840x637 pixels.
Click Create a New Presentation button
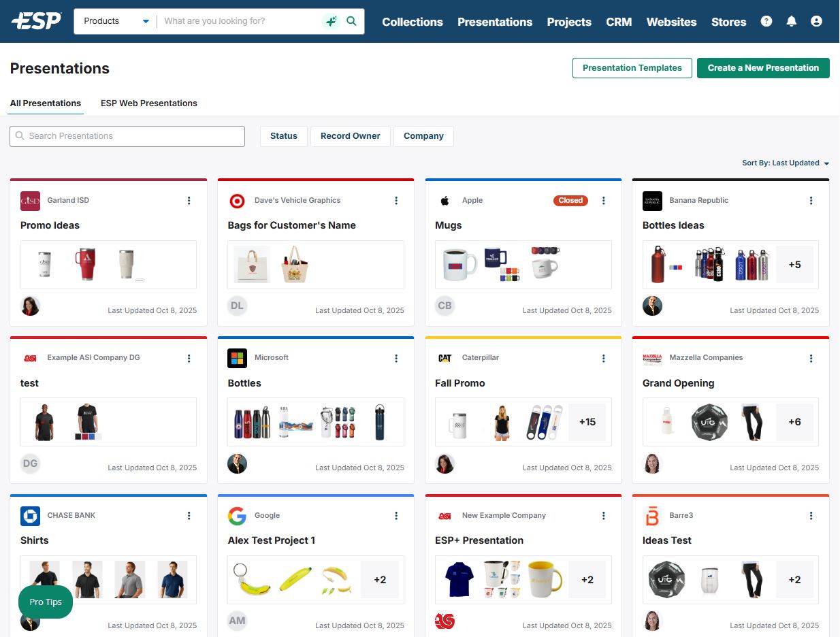tap(763, 68)
